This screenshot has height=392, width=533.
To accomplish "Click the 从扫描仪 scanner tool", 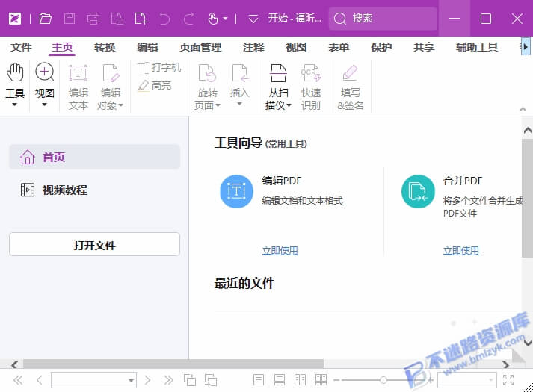I will tap(278, 87).
